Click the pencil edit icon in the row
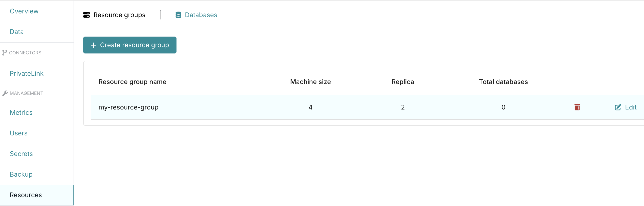The image size is (644, 206). (618, 107)
